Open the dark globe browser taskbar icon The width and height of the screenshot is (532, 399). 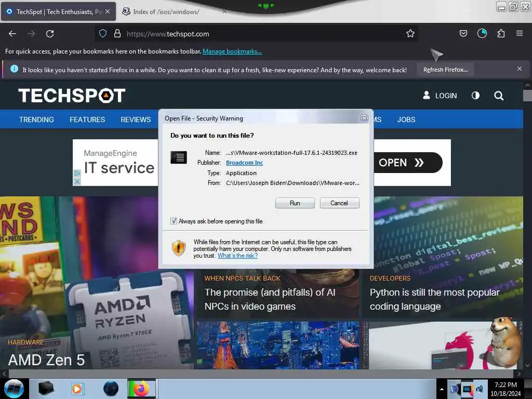click(111, 389)
